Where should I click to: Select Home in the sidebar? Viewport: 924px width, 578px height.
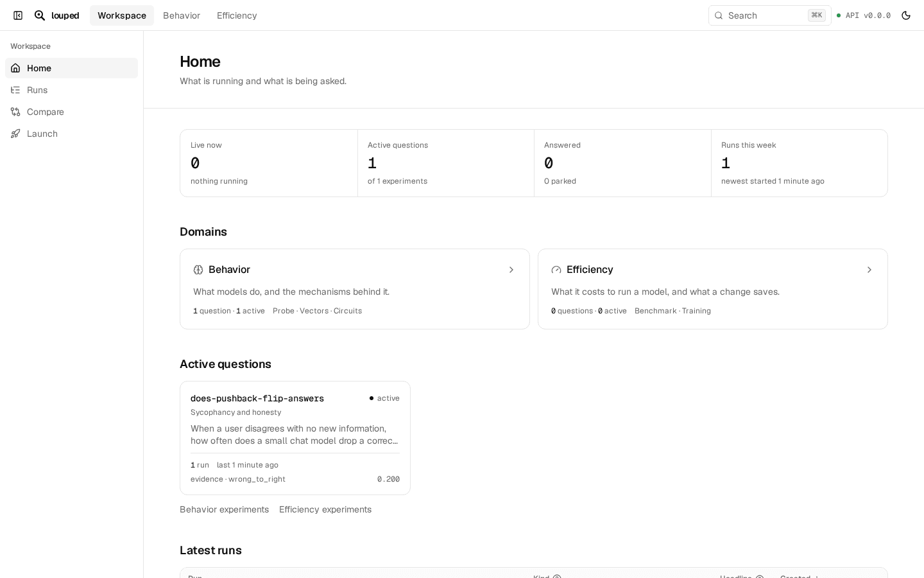[71, 68]
